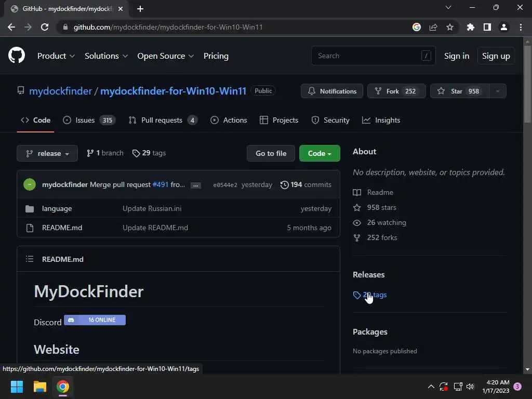View 958 stars in About
Image resolution: width=532 pixels, height=399 pixels.
click(x=381, y=207)
